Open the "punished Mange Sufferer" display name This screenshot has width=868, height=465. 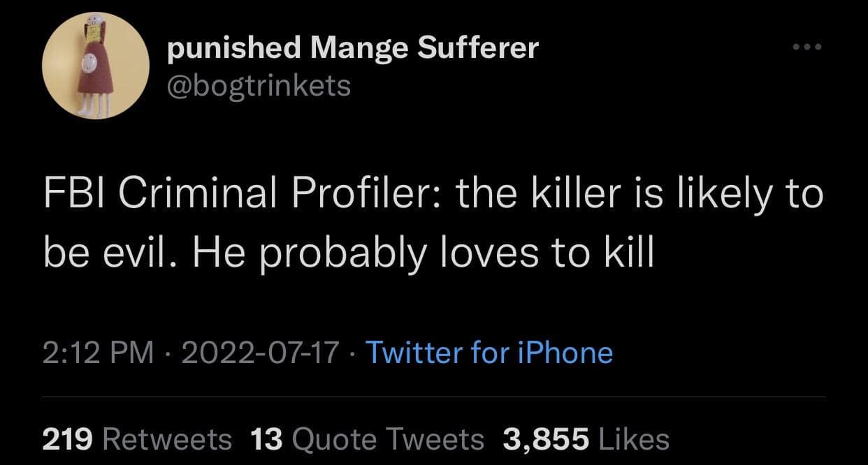353,47
